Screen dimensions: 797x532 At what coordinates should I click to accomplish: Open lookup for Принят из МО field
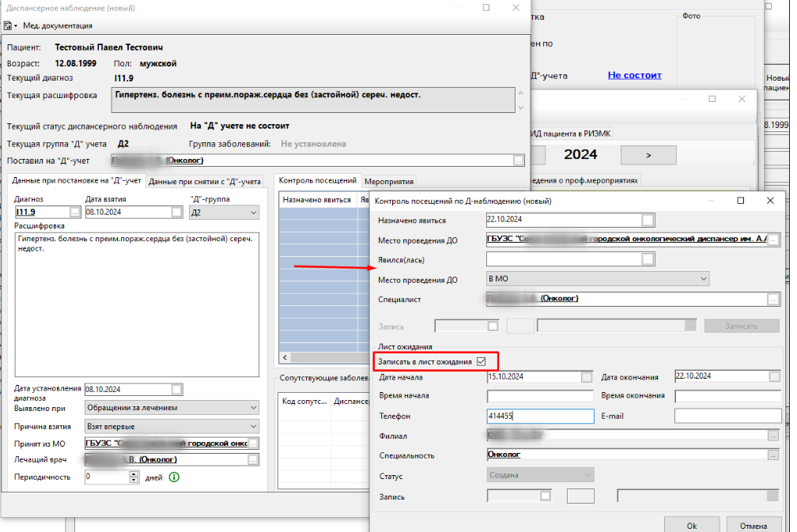pos(253,443)
